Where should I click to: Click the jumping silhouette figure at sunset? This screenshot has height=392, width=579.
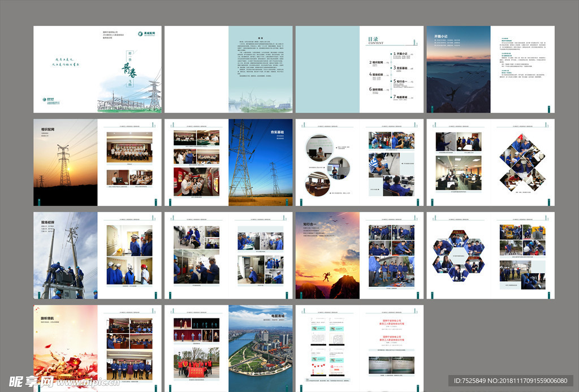click(x=327, y=275)
